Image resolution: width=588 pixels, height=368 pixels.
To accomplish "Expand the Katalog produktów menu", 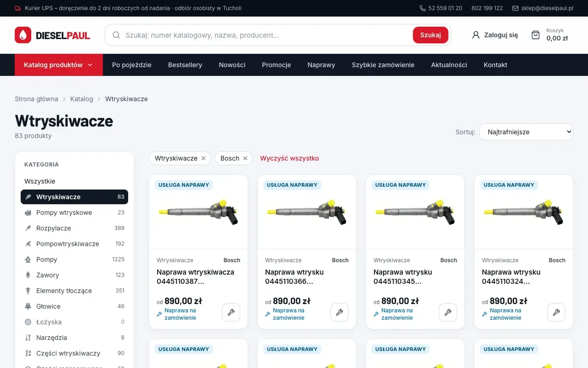I will coord(59,65).
